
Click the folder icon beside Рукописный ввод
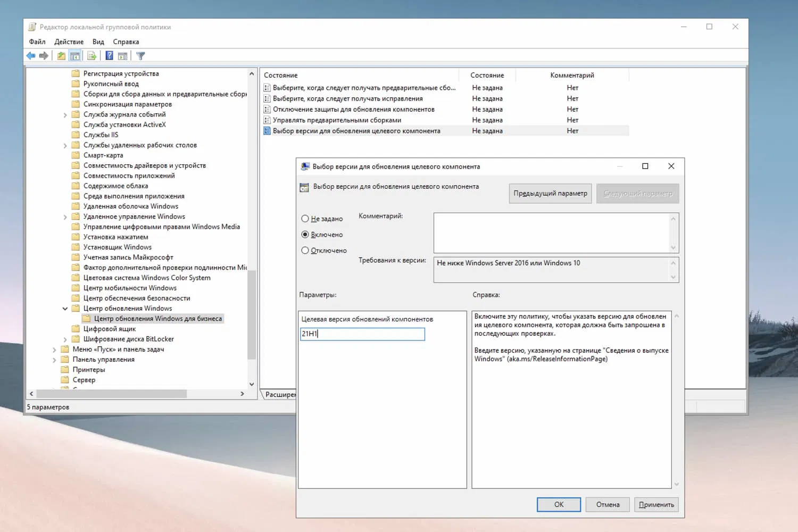(76, 84)
